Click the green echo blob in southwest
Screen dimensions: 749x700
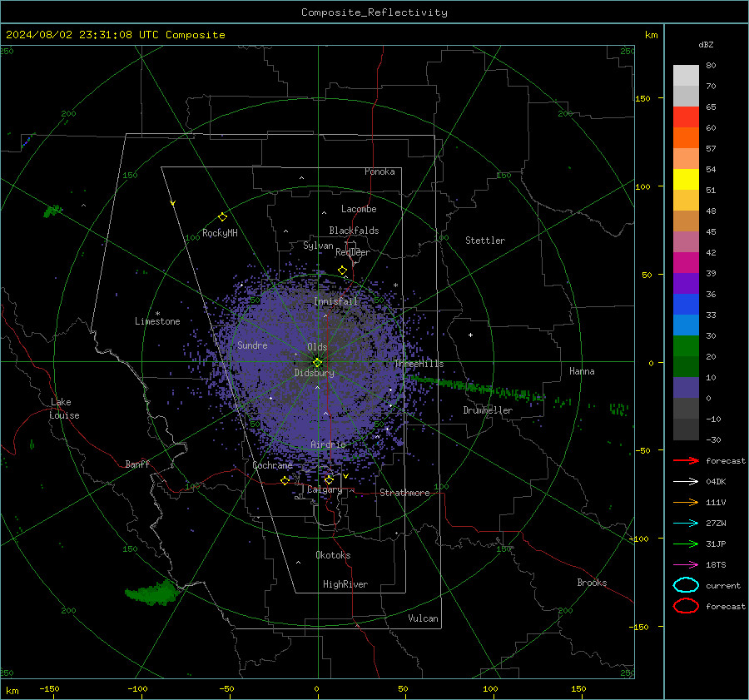pyautogui.click(x=152, y=593)
